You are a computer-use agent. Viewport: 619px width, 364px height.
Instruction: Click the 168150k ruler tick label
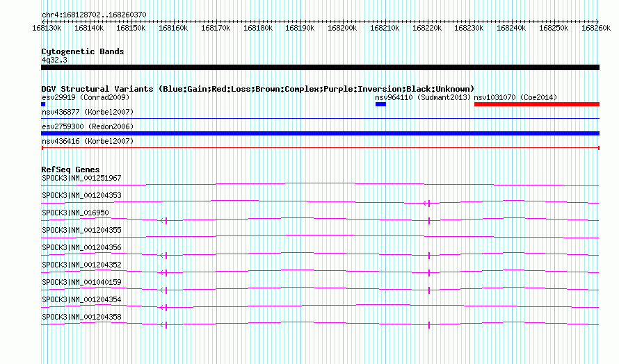131,28
